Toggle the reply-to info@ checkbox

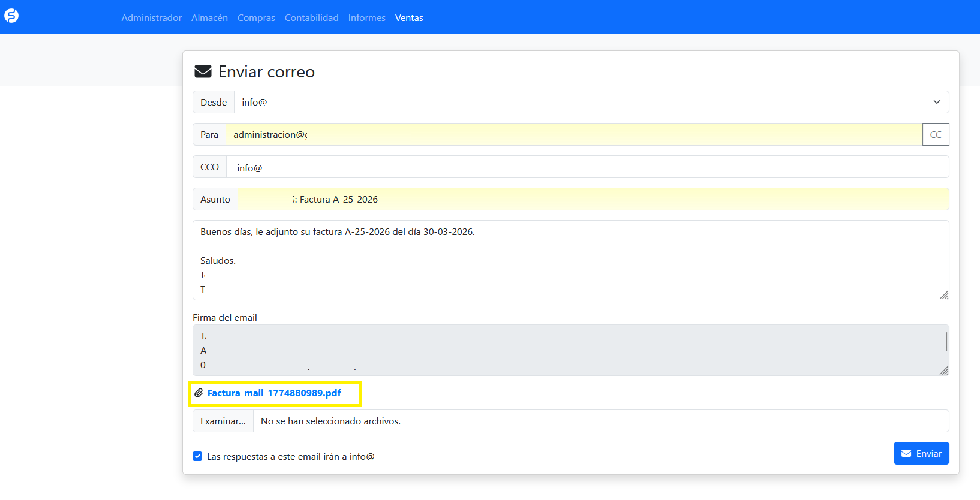click(197, 456)
